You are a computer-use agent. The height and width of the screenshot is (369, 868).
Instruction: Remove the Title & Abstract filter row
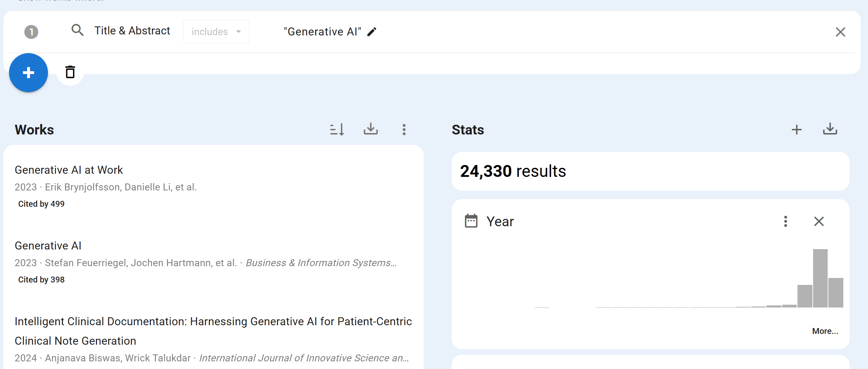tap(840, 32)
